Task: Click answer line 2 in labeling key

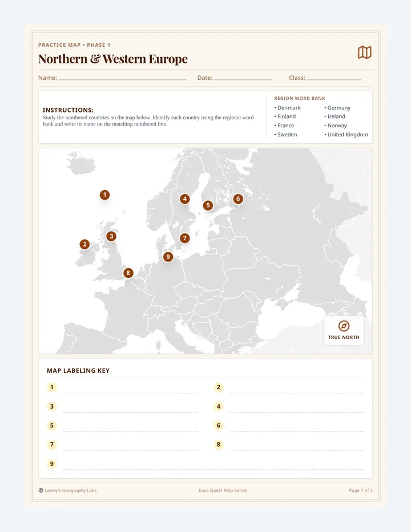Action: click(x=297, y=389)
